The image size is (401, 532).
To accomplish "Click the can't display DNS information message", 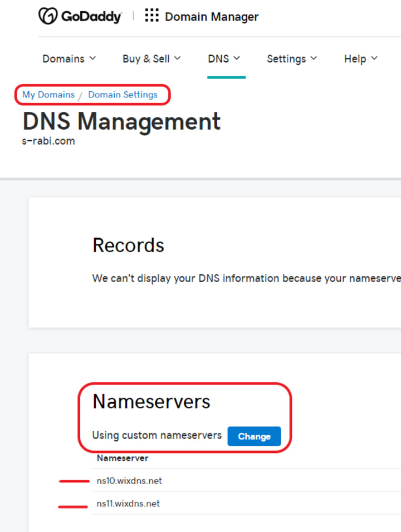I will coord(247,279).
